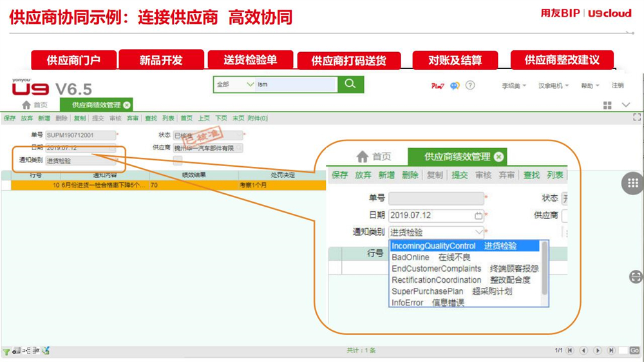Image resolution: width=644 pixels, height=362 pixels.
Task: Click the 单号 field SUPM190712001
Action: 80,135
